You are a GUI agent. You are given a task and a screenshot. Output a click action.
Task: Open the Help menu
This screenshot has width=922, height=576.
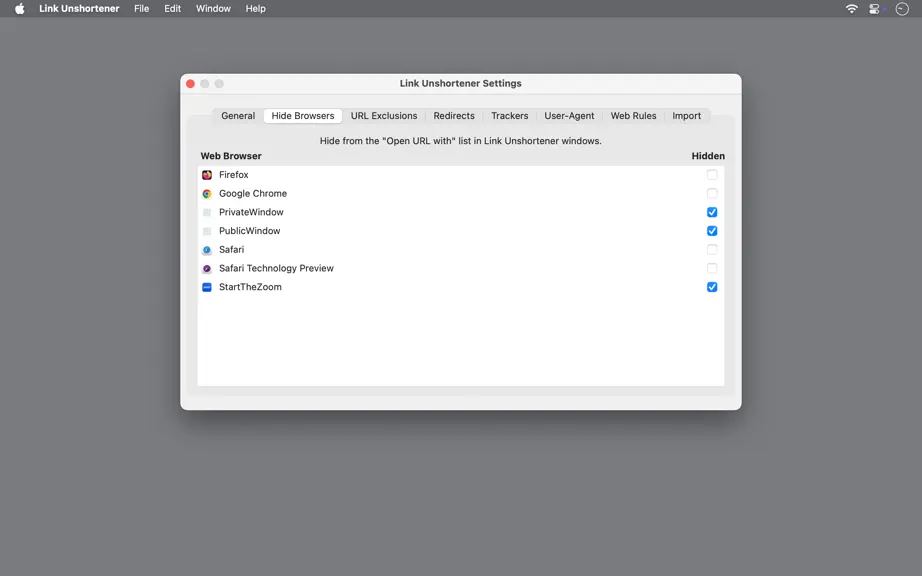255,8
